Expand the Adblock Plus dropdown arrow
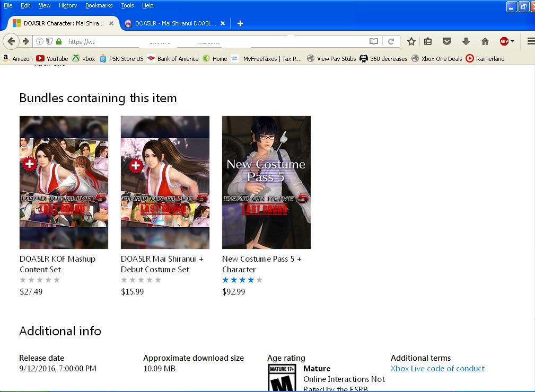The height and width of the screenshot is (392, 535). click(513, 42)
